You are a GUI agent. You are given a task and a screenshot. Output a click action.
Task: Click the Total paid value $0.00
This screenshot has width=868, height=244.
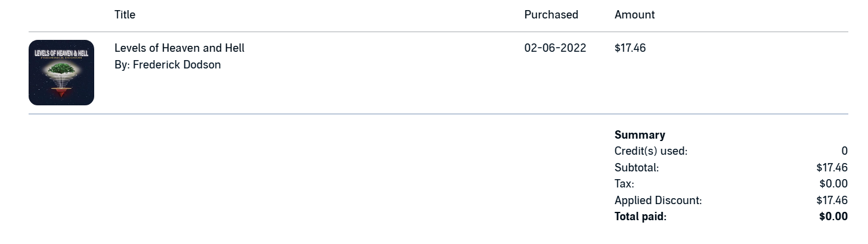point(833,217)
